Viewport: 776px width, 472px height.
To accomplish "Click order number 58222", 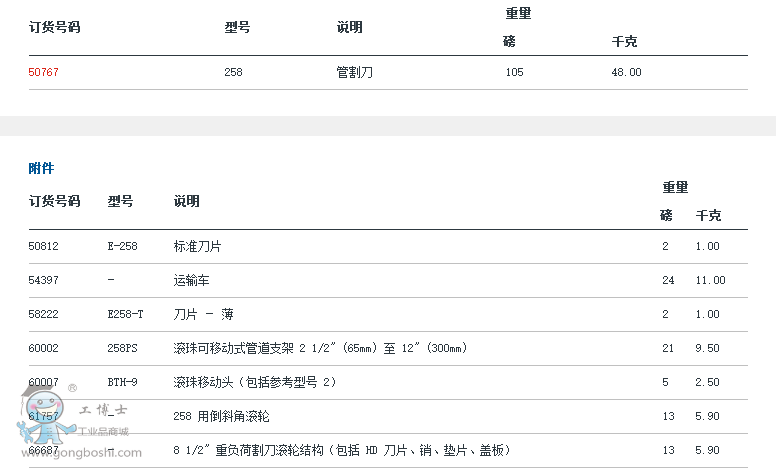I will (x=44, y=314).
